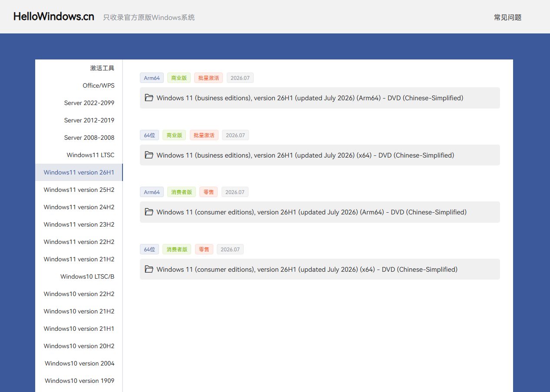The height and width of the screenshot is (392, 550).
Task: Switch to Windows10 version 21H2
Action: 79,311
